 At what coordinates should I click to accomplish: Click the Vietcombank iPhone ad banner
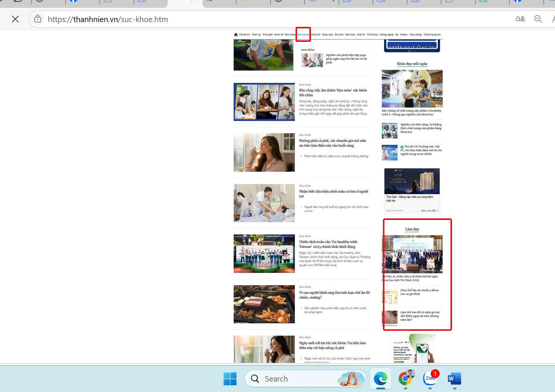click(412, 348)
